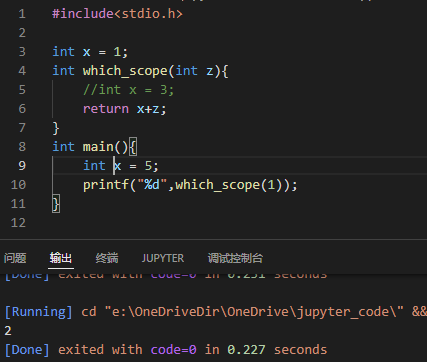Click the commented '//int x = 3;' line
427x362 pixels.
click(x=128, y=90)
